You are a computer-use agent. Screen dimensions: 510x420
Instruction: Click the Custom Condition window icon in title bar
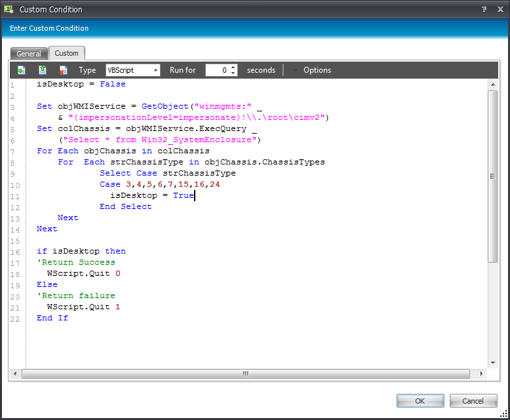coord(9,10)
